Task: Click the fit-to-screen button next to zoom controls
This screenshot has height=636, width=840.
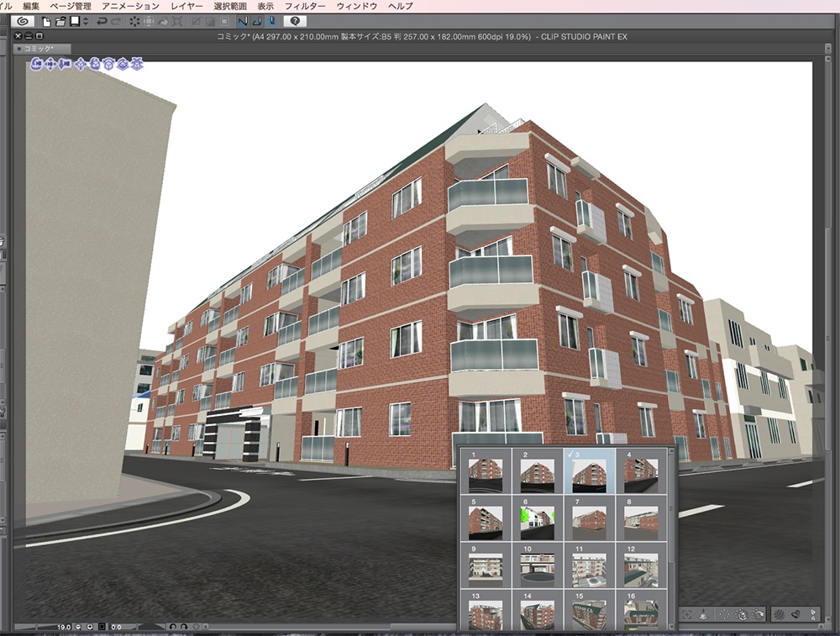Action: pos(102,627)
